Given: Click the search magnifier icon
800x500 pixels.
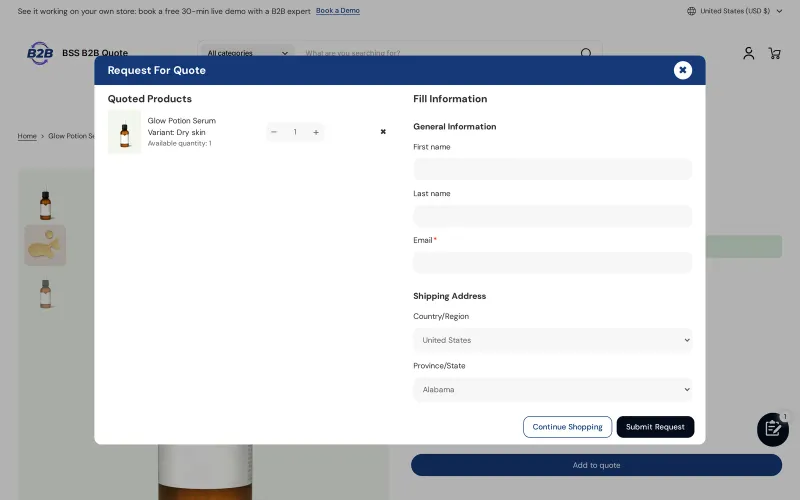Looking at the screenshot, I should pyautogui.click(x=586, y=53).
